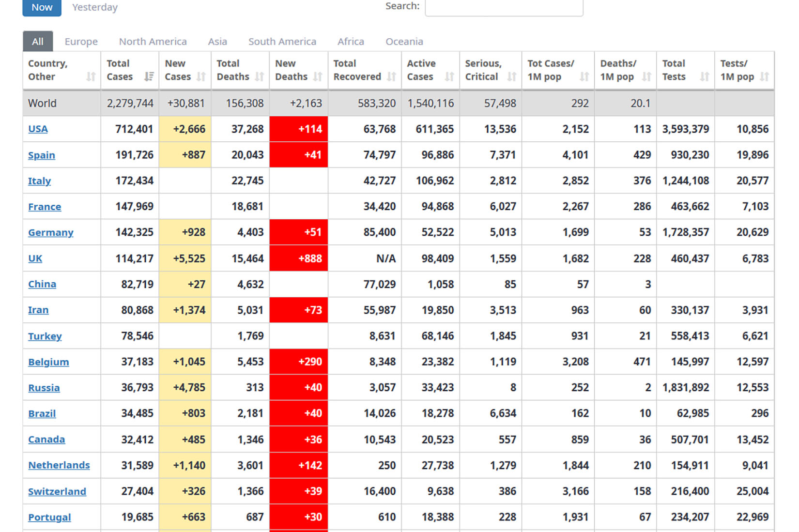This screenshot has width=799, height=532.
Task: Sort table by Total Cases column icon
Action: pos(149,76)
